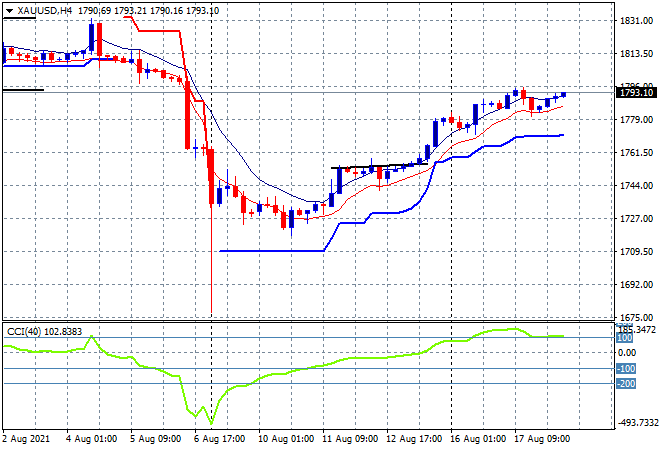Select the CCI 0.00 level label
660x450 pixels.
click(x=627, y=353)
